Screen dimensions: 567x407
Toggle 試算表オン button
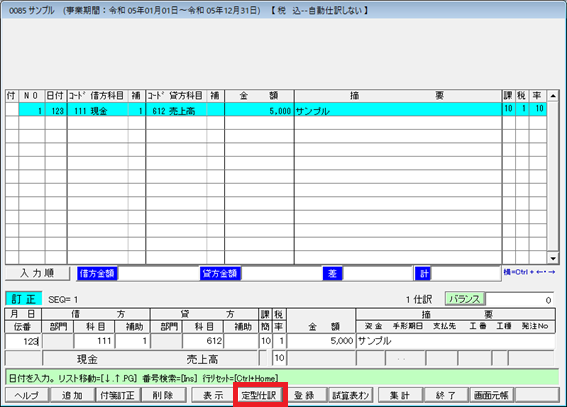tap(350, 395)
